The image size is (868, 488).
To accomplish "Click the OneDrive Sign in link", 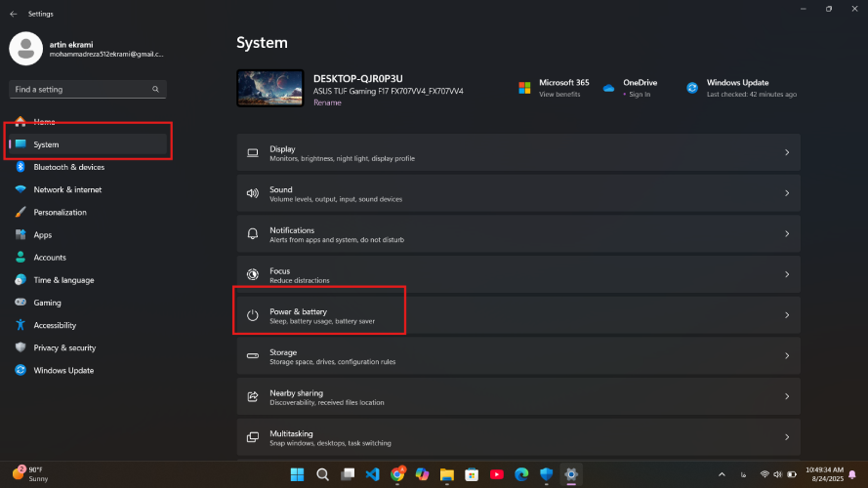I will 640,95.
